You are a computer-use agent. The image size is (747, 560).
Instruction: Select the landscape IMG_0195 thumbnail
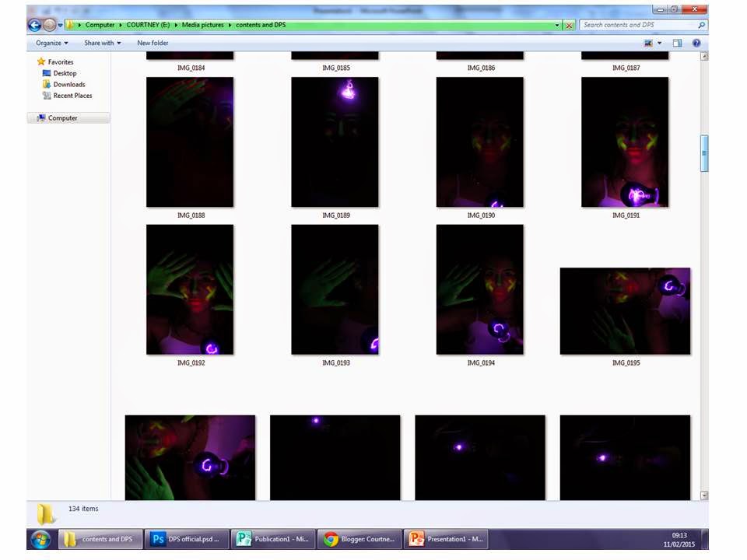(625, 311)
